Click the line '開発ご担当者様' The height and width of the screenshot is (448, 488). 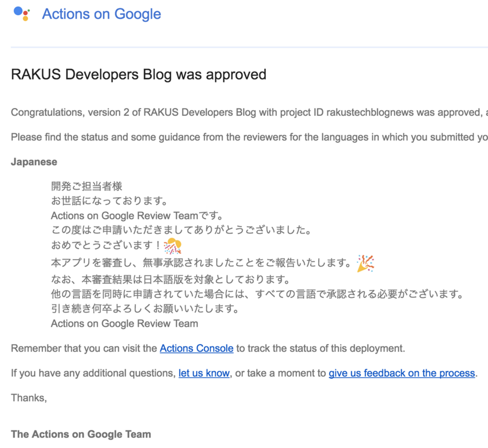point(87,186)
